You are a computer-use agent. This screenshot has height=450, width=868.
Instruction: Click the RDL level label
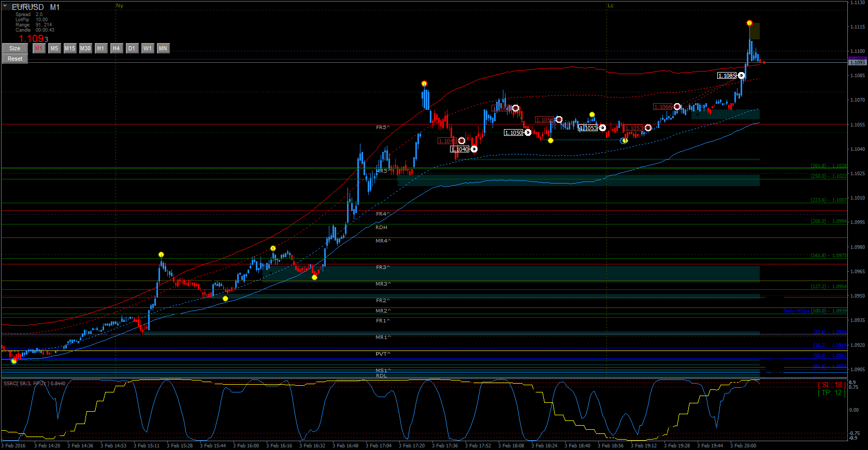(381, 375)
